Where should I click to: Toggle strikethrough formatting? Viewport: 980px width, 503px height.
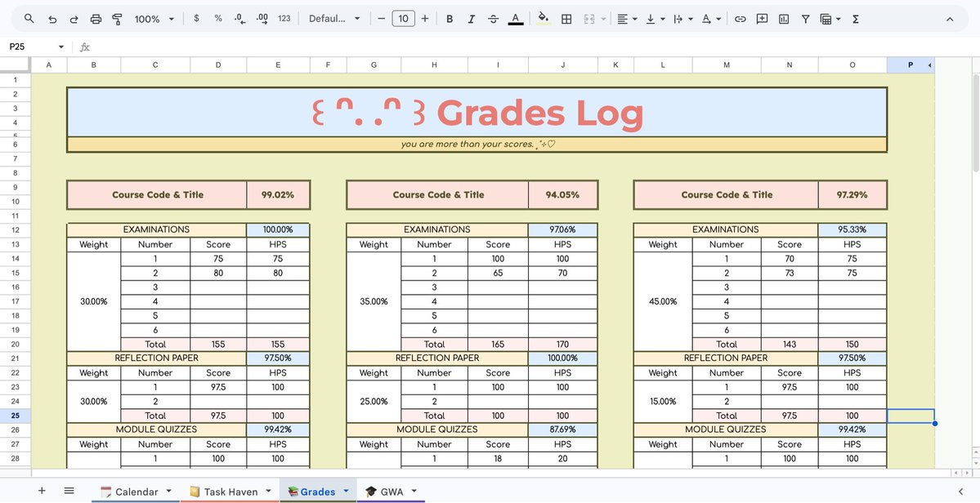(493, 19)
